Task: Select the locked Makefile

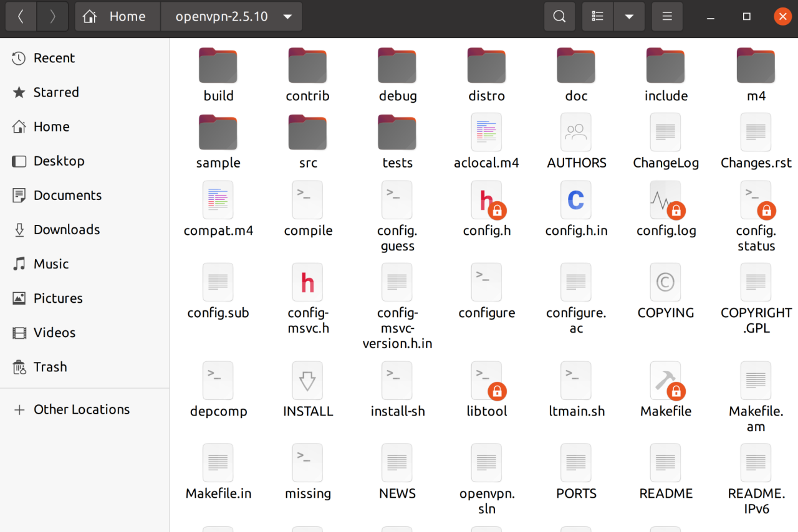Action: pos(666,390)
